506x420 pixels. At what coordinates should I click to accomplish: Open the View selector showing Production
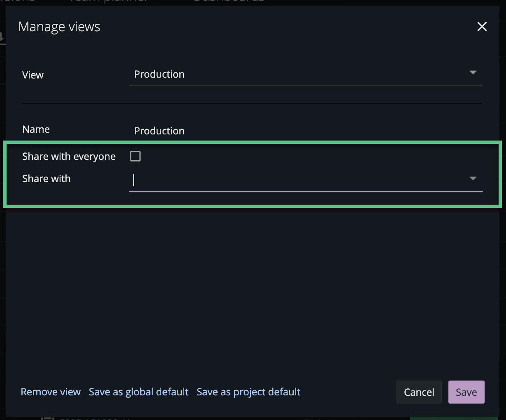click(x=288, y=74)
